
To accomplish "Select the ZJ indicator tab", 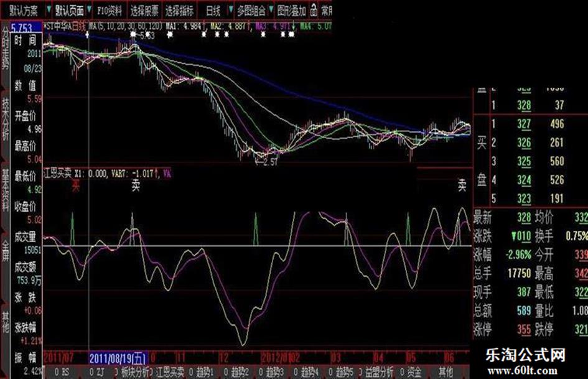I will point(96,372).
